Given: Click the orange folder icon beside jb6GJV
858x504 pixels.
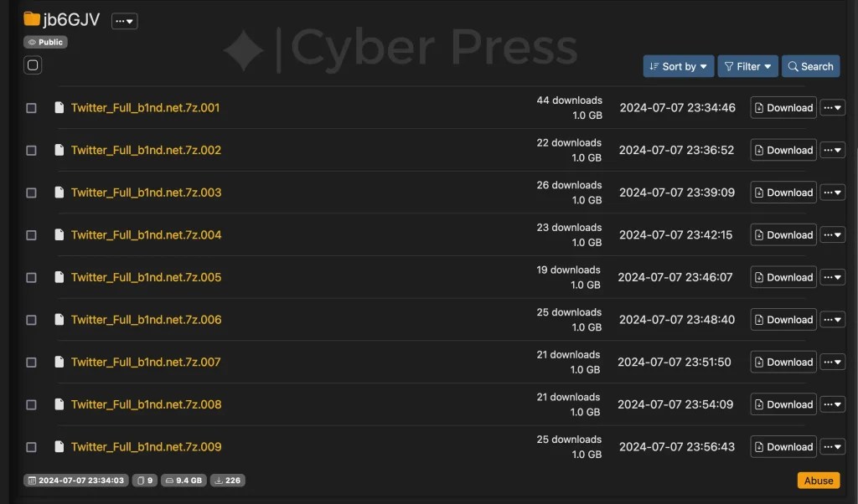Looking at the screenshot, I should pos(32,18).
